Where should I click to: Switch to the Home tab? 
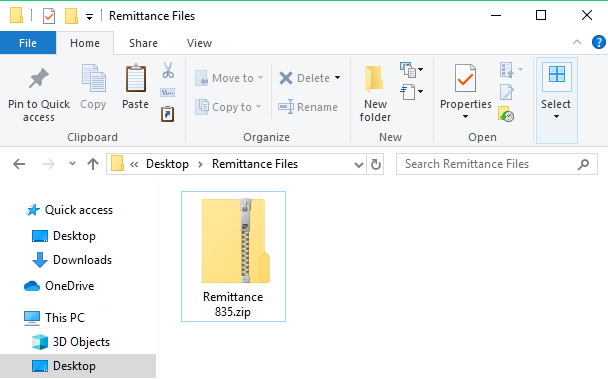click(85, 43)
